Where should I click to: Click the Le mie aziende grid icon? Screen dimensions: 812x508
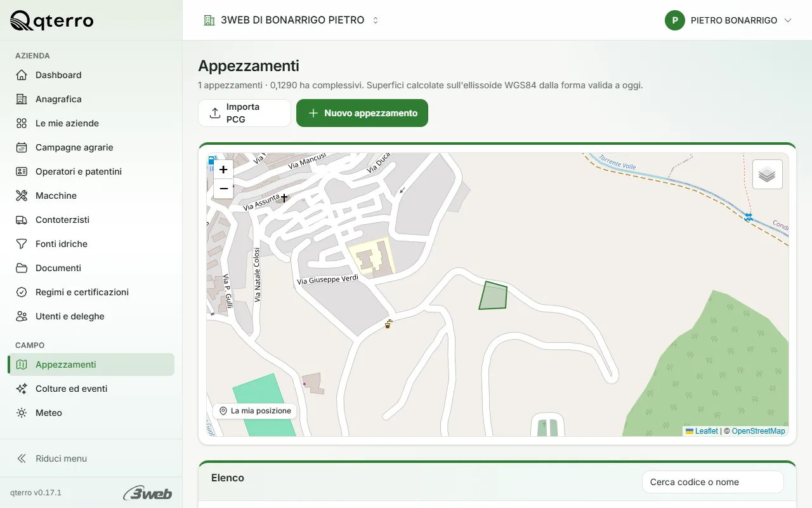click(22, 123)
